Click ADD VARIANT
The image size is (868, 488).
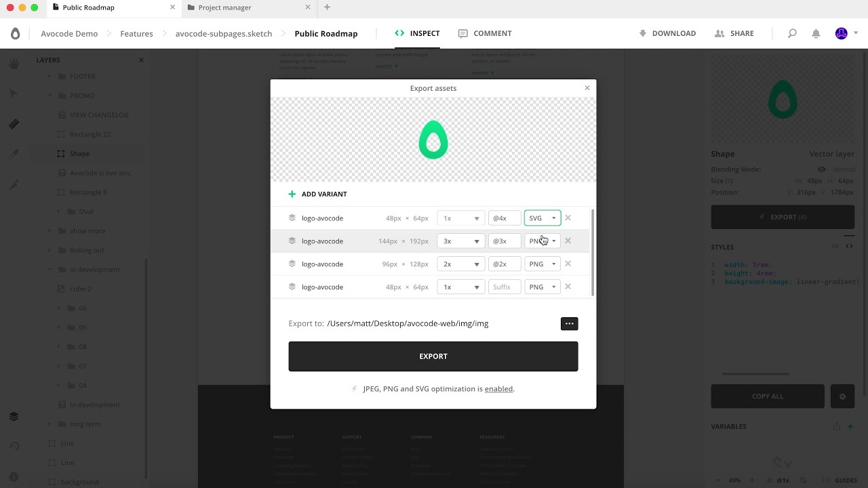(x=317, y=194)
